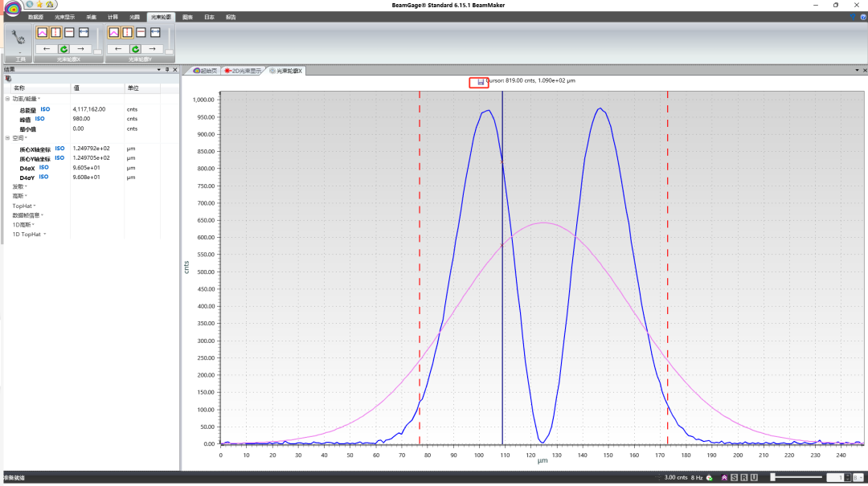The image size is (868, 486).
Task: Toggle Gaussian fit curve in Beam Profile Y
Action: (113, 33)
